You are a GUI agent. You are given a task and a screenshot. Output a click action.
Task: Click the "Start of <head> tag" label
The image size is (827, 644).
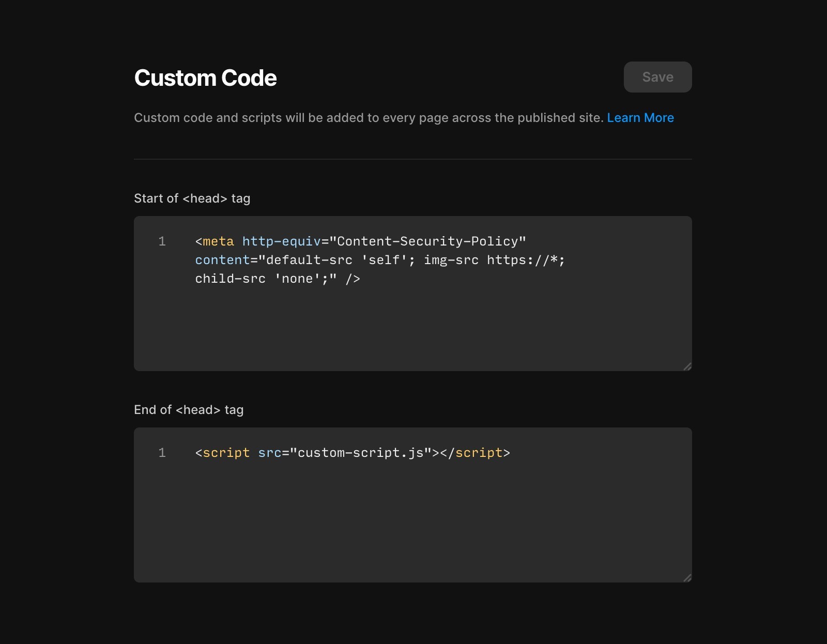192,198
